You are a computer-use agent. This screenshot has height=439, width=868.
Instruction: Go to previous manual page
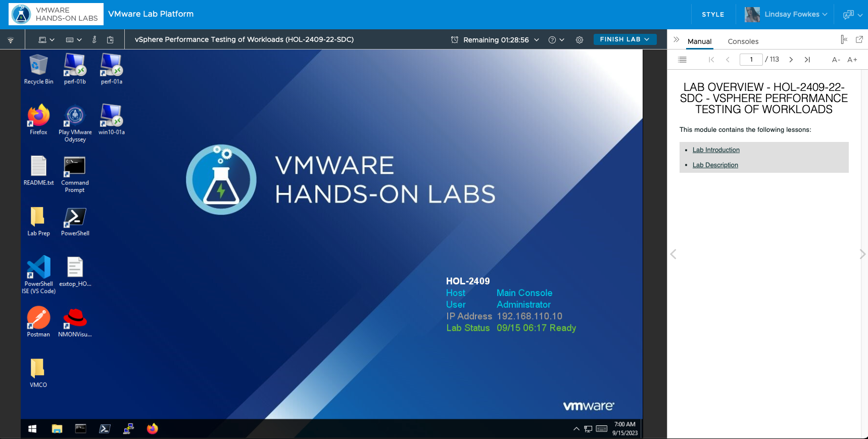(728, 60)
